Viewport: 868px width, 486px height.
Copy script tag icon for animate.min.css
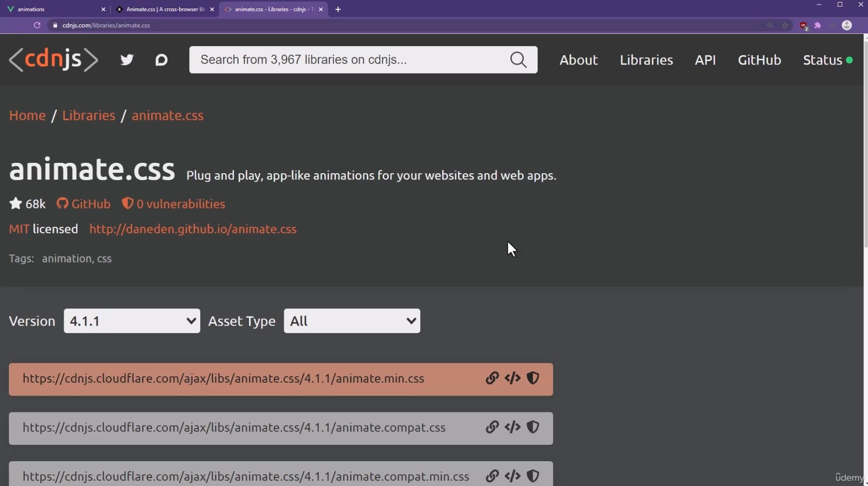click(x=512, y=378)
